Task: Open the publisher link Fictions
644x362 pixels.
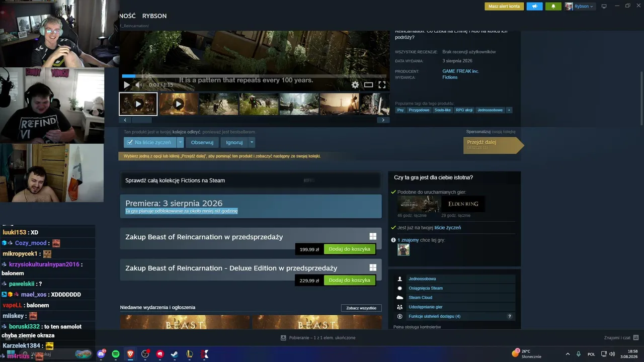Action: click(x=450, y=77)
